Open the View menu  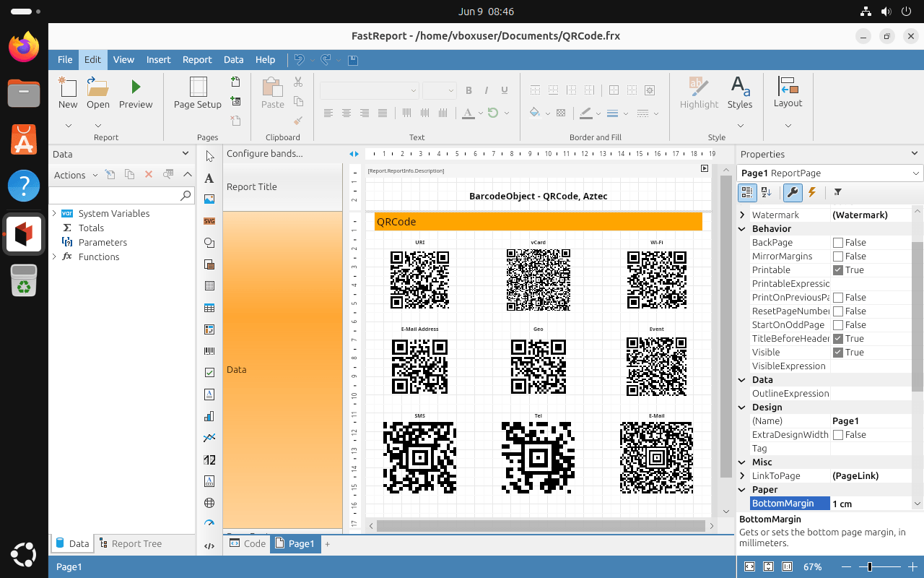123,60
